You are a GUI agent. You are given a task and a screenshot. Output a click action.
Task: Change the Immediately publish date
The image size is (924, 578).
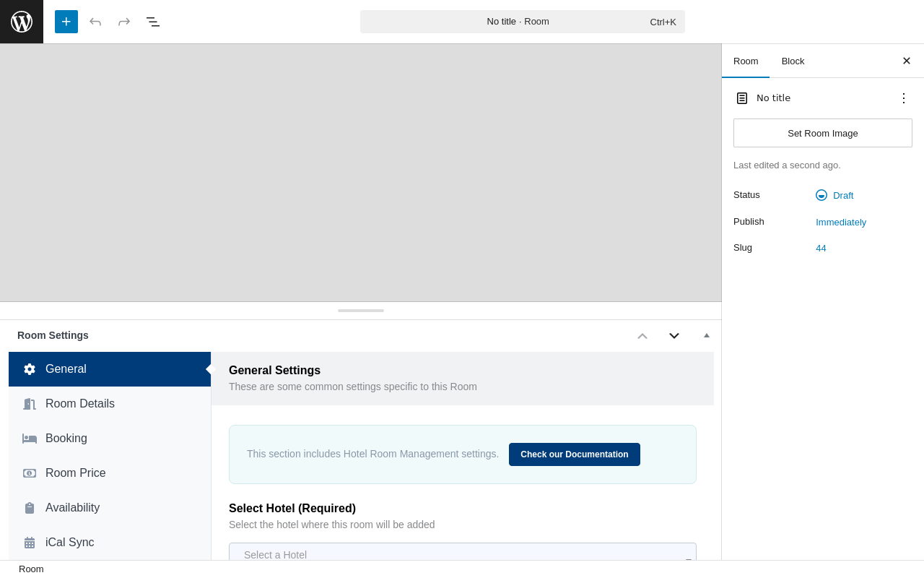click(841, 223)
